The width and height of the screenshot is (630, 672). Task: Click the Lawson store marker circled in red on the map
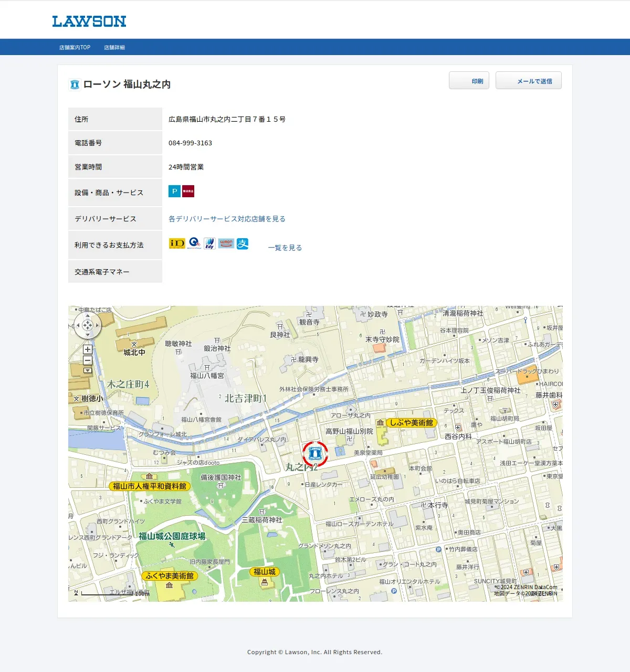[315, 454]
